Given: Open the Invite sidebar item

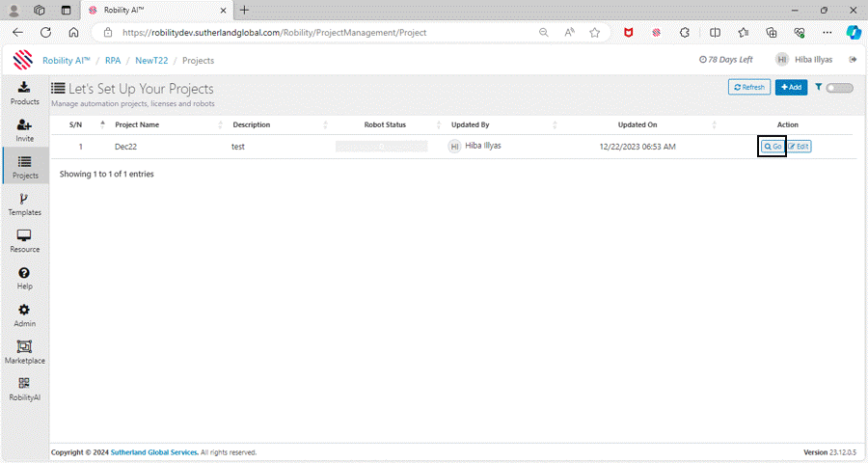Looking at the screenshot, I should (24, 130).
